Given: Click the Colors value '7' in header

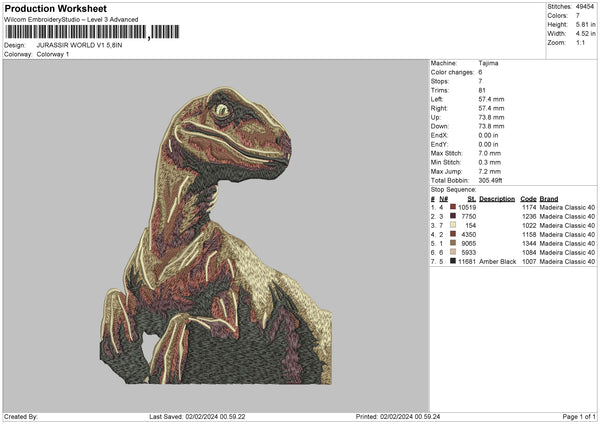Looking at the screenshot, I should pyautogui.click(x=578, y=16).
